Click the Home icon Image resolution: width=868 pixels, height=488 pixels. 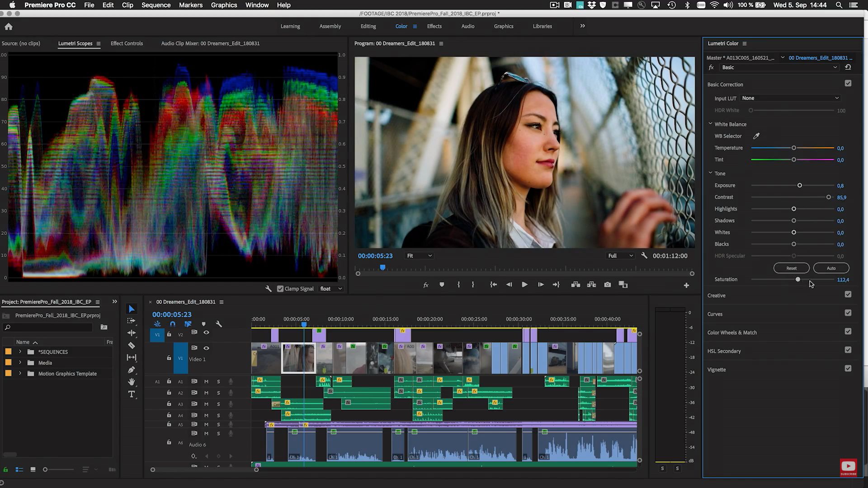[x=9, y=27]
